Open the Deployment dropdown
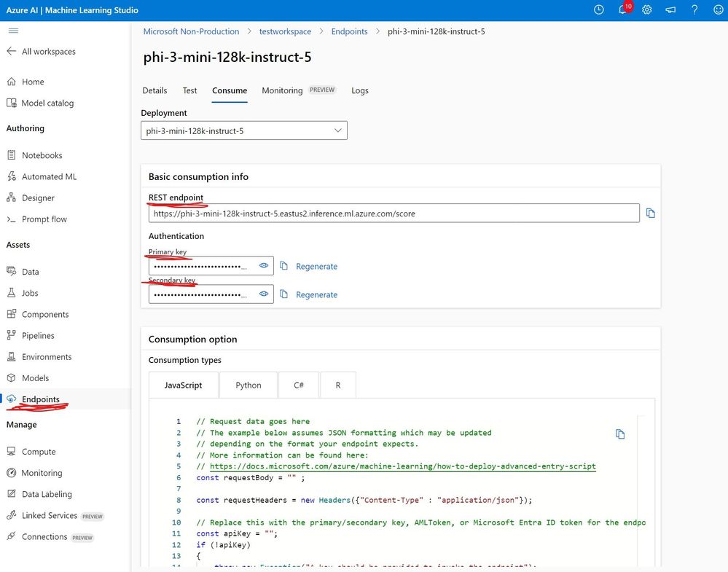The width and height of the screenshot is (728, 572). click(243, 130)
